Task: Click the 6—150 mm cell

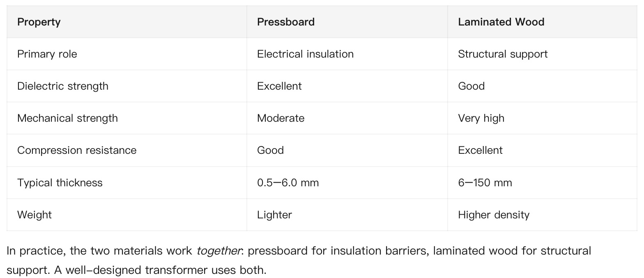Action: (485, 183)
